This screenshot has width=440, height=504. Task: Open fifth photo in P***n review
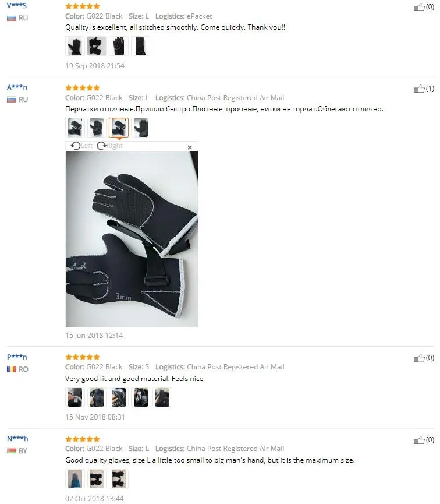pos(162,397)
